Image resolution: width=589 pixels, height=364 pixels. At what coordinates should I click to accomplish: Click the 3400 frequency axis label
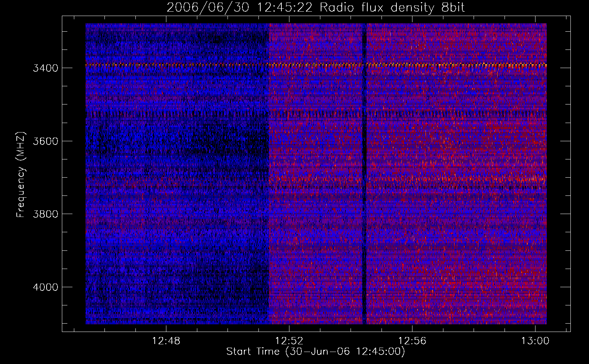[46, 68]
